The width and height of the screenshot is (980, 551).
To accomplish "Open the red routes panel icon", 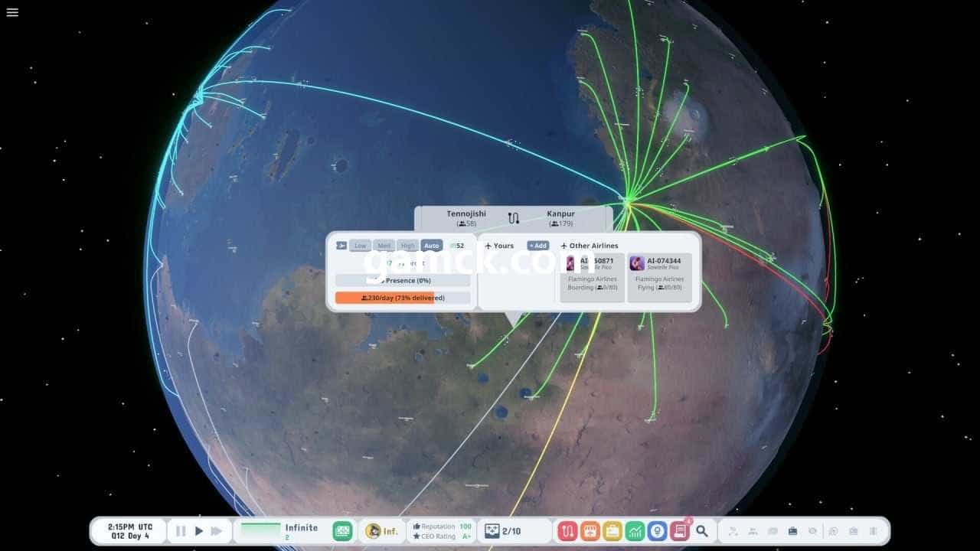I will (568, 531).
